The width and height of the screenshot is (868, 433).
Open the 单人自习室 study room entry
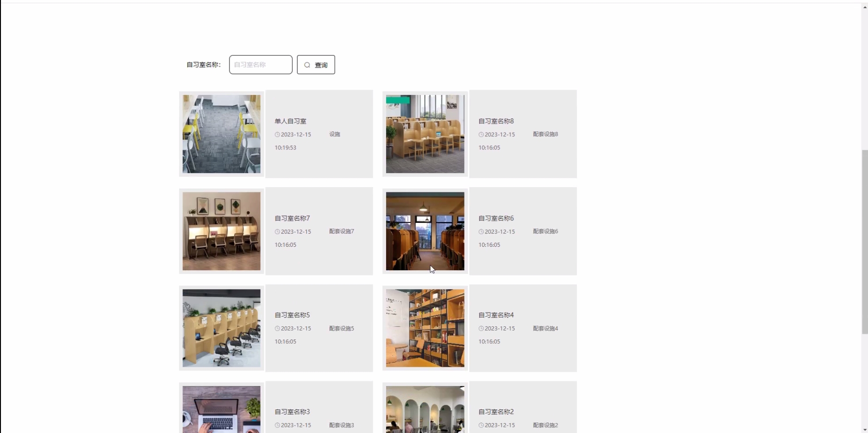point(290,121)
